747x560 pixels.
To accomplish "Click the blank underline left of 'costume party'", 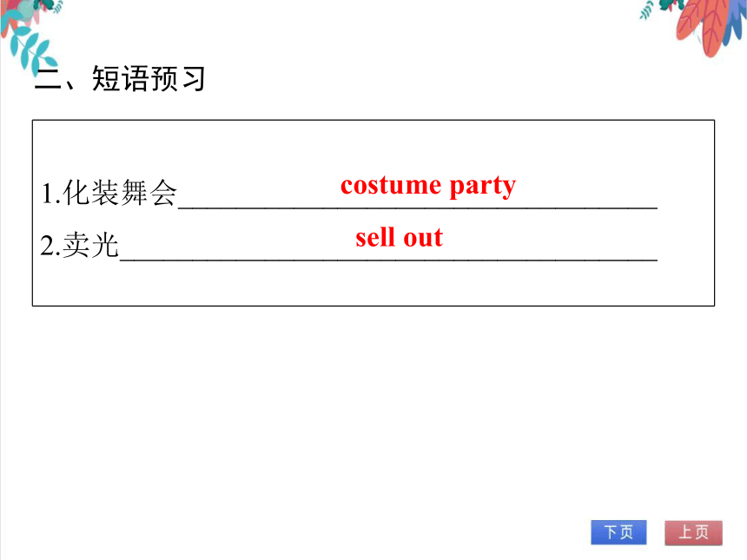I will (259, 207).
